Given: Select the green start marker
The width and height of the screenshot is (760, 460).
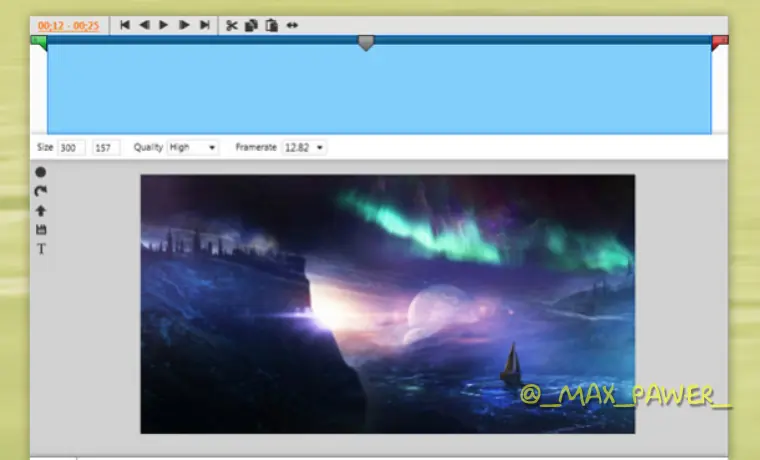Looking at the screenshot, I should pos(39,43).
